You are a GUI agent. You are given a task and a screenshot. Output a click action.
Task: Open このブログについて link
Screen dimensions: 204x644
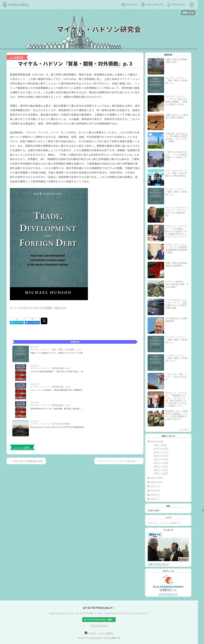point(168,594)
